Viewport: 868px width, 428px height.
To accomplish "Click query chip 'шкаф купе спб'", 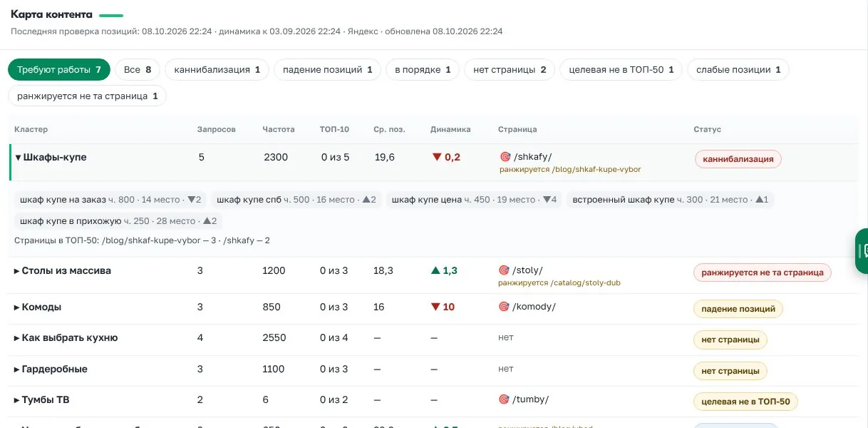I will pos(296,200).
